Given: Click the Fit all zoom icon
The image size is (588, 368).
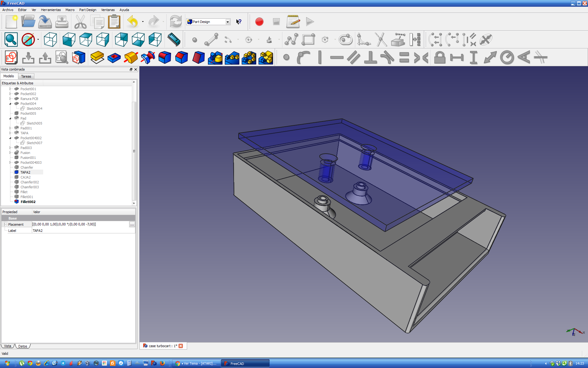Looking at the screenshot, I should (11, 40).
